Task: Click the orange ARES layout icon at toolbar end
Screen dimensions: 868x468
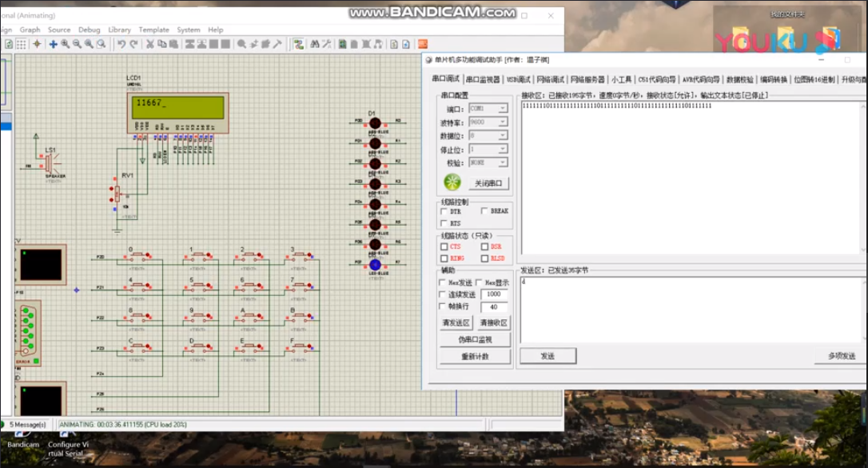Action: coord(422,44)
